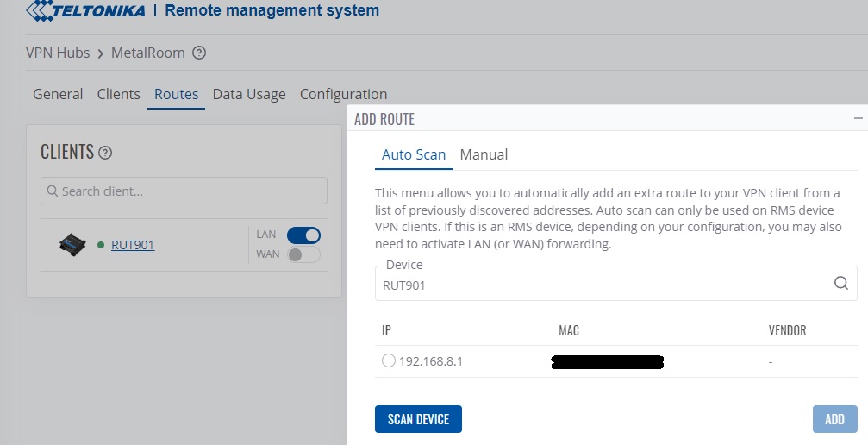The width and height of the screenshot is (868, 445).
Task: Click the MetalRoom breadcrumb
Action: (147, 53)
